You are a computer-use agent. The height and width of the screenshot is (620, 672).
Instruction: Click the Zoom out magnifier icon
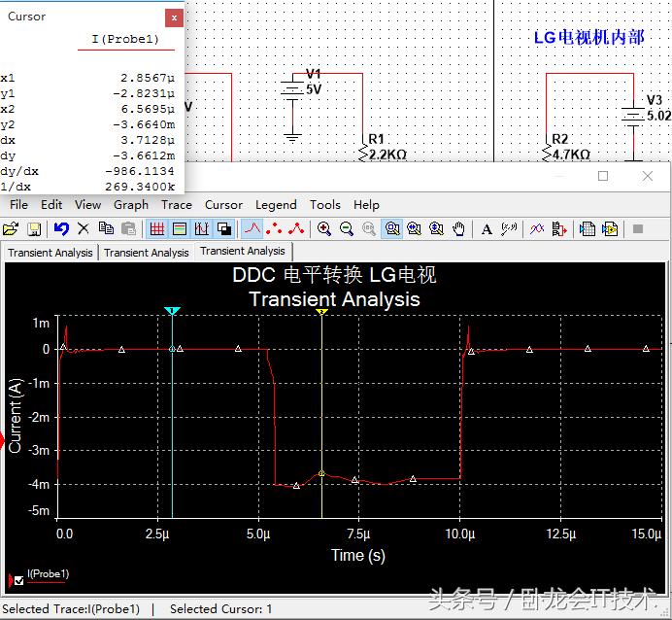(x=347, y=229)
